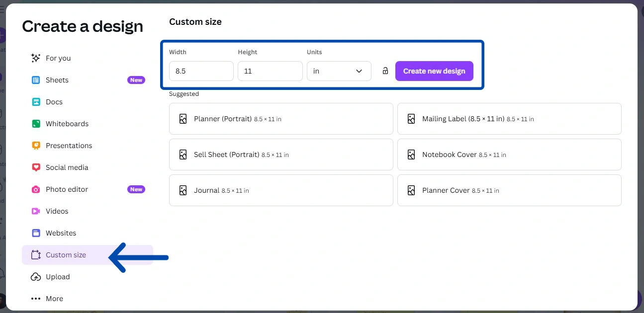Viewport: 644px width, 313px height.
Task: Click the Planner (Portrait) image icon
Action: (x=183, y=119)
